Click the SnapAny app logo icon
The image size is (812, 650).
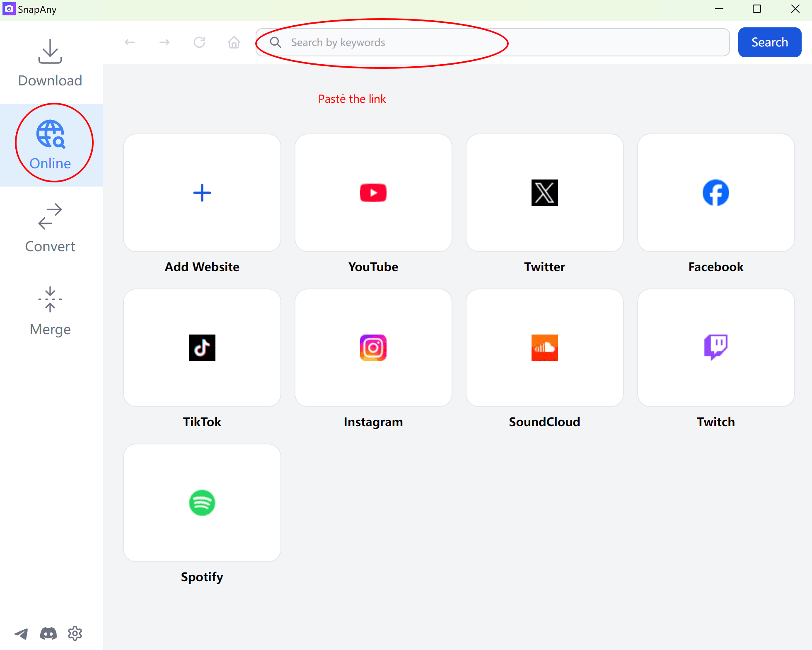[x=9, y=9]
